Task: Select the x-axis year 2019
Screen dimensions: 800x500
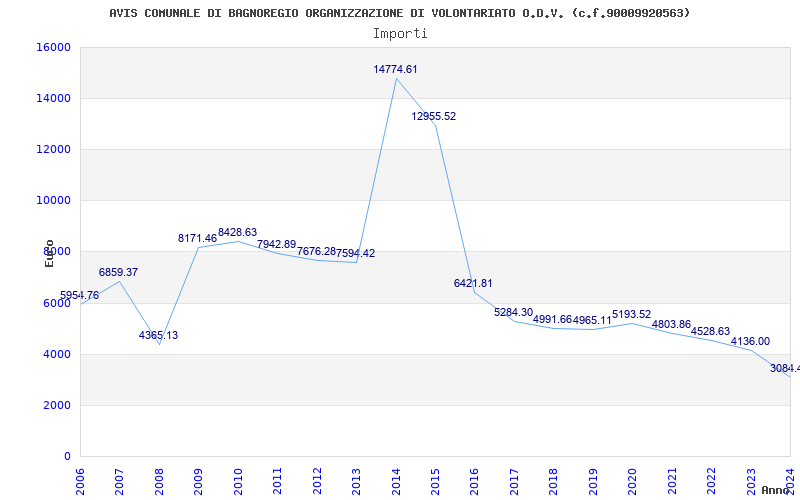Action: tap(593, 481)
